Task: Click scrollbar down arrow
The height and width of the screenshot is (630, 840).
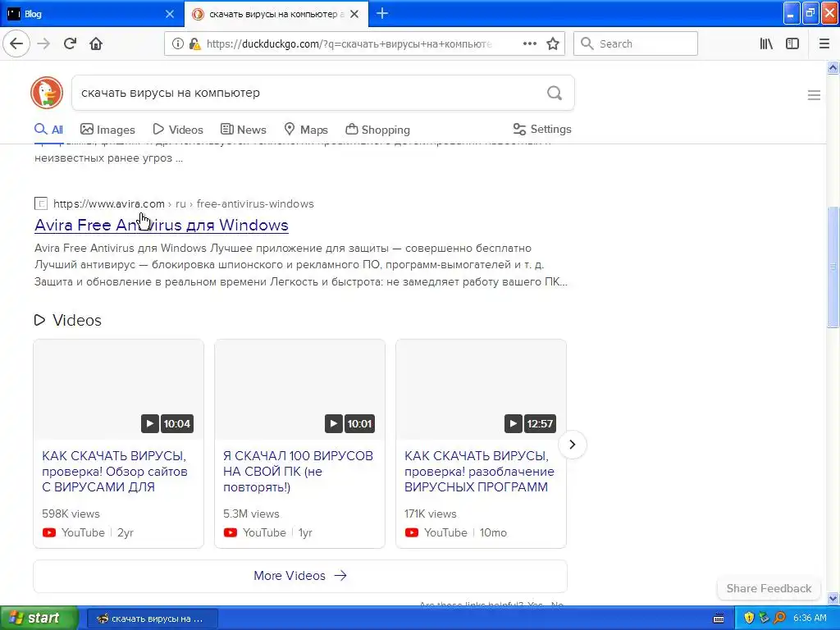Action: (833, 597)
